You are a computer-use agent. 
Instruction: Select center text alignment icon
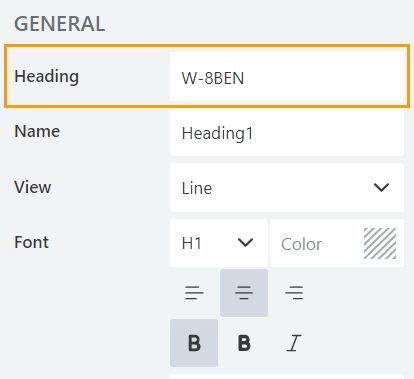244,293
